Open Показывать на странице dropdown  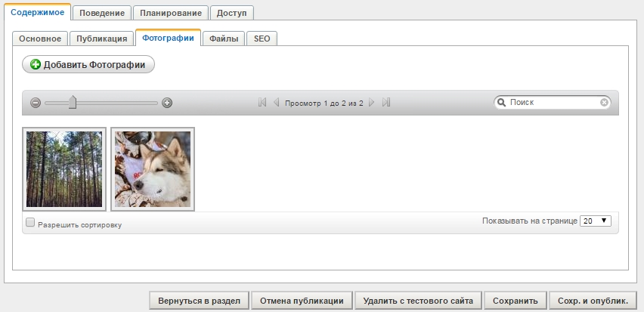point(595,221)
